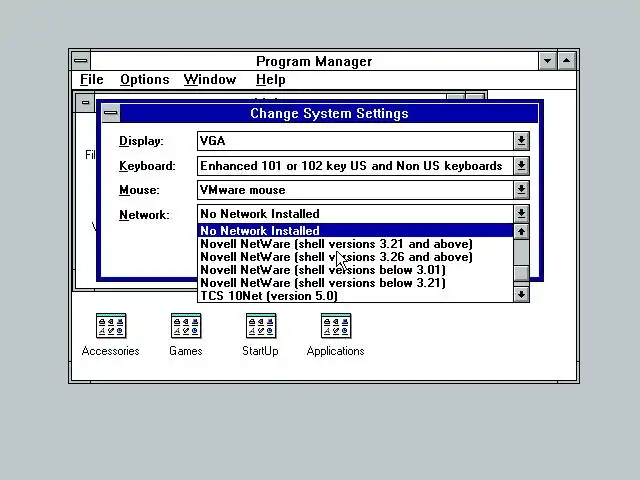The image size is (640, 480).
Task: Click the Change System Settings title bar
Action: tap(329, 113)
